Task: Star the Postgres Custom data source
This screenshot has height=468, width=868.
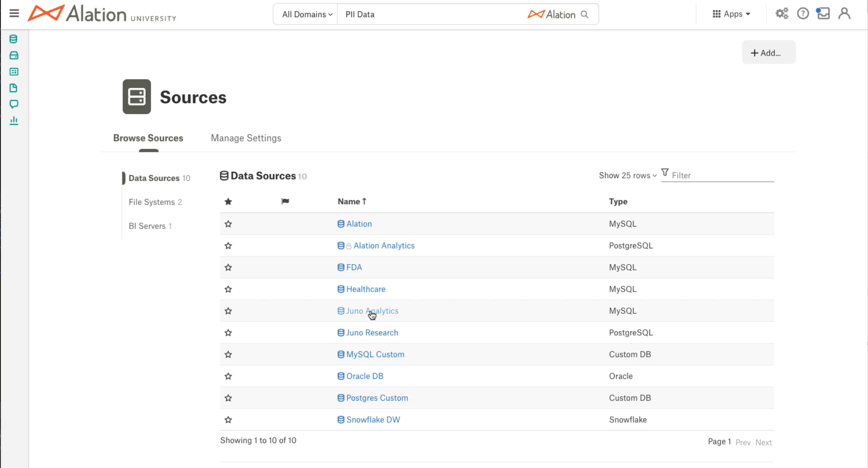Action: pos(228,398)
